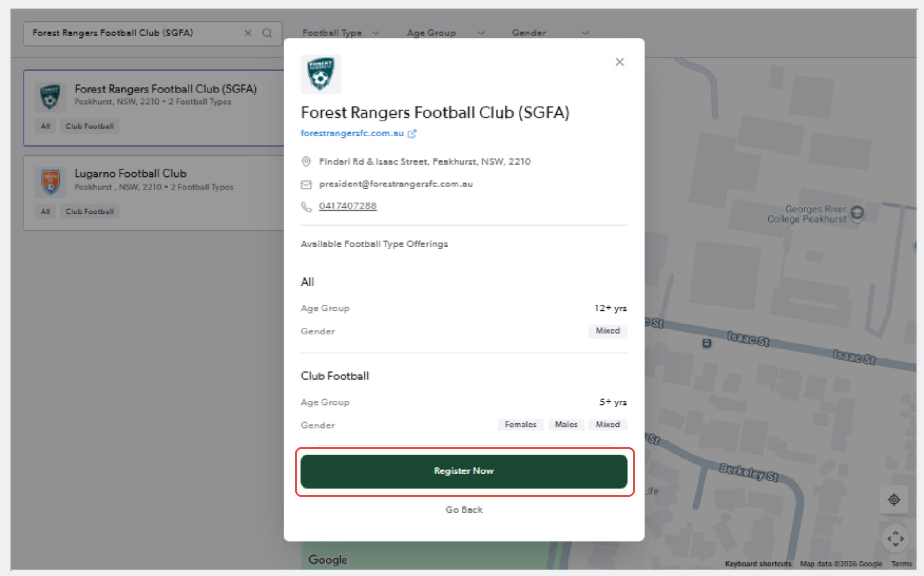The height and width of the screenshot is (576, 924).
Task: Select All tag under Lugarno Football Club
Action: point(45,212)
